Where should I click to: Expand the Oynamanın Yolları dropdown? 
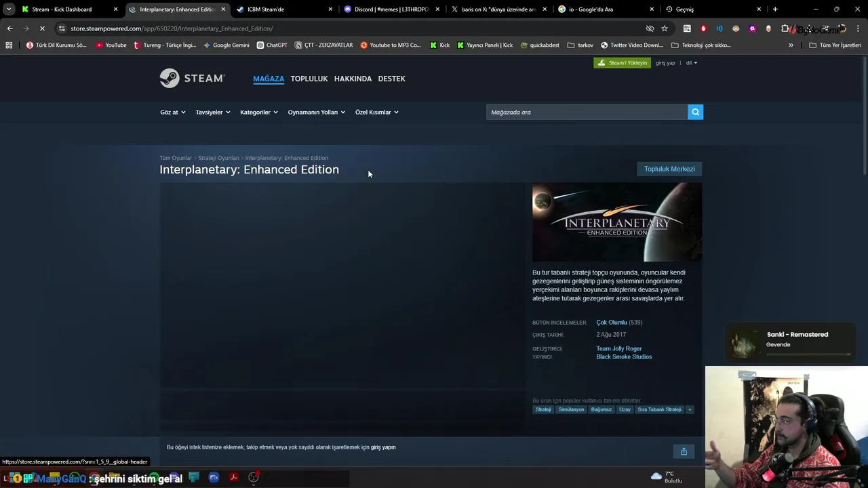pos(316,112)
